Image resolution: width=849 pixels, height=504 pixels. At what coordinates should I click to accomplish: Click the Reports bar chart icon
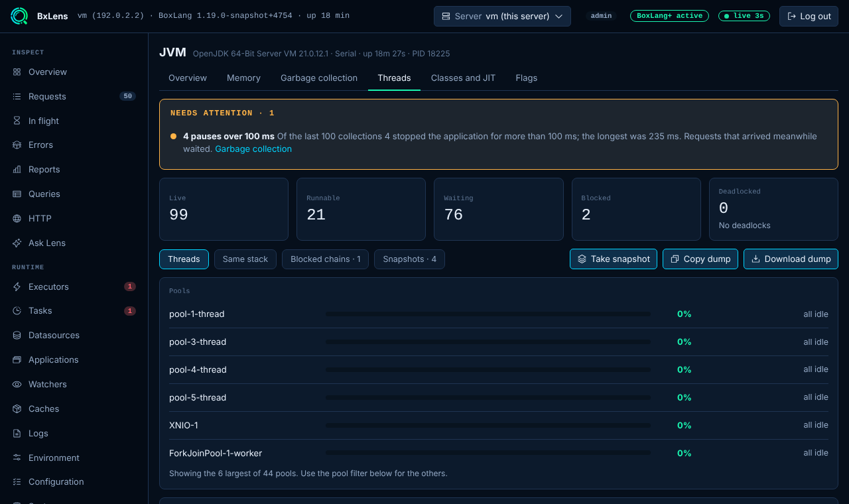click(x=17, y=169)
